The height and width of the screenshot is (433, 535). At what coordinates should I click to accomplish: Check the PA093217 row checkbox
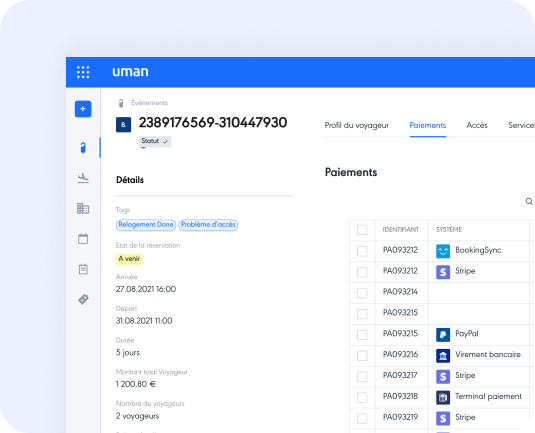point(362,376)
